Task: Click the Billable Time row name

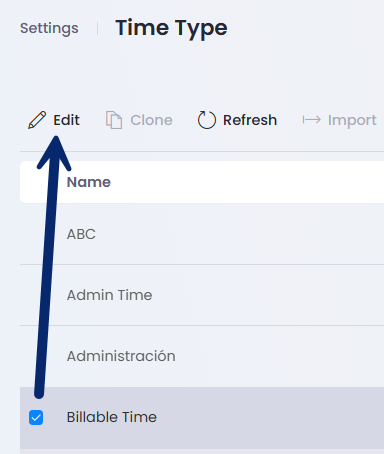Action: coord(112,417)
